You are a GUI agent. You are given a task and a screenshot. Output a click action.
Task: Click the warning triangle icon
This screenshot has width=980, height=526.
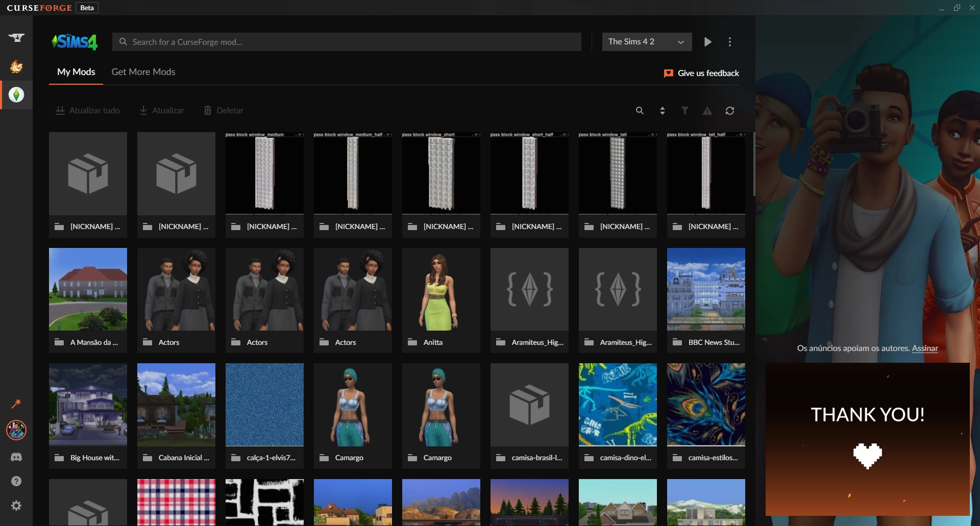(x=707, y=111)
